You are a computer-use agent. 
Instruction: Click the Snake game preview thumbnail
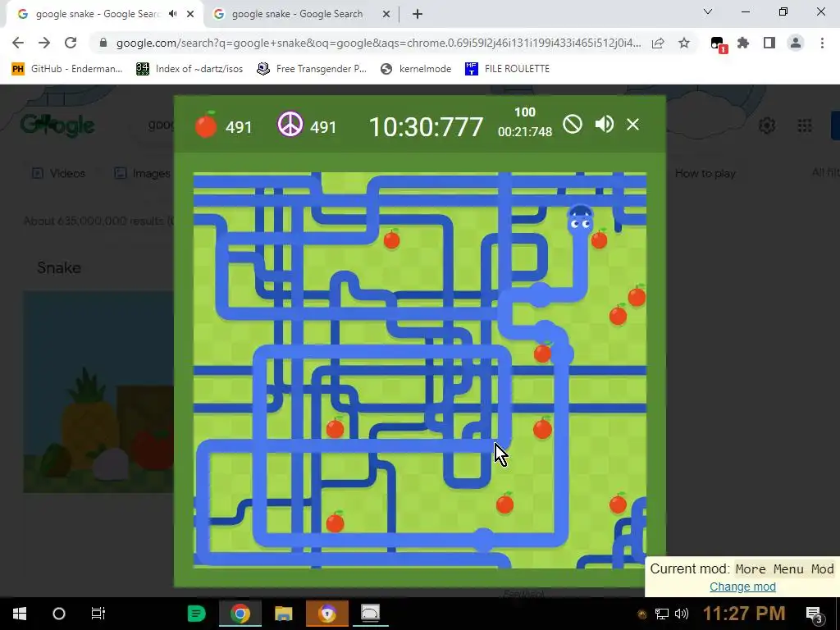click(98, 391)
